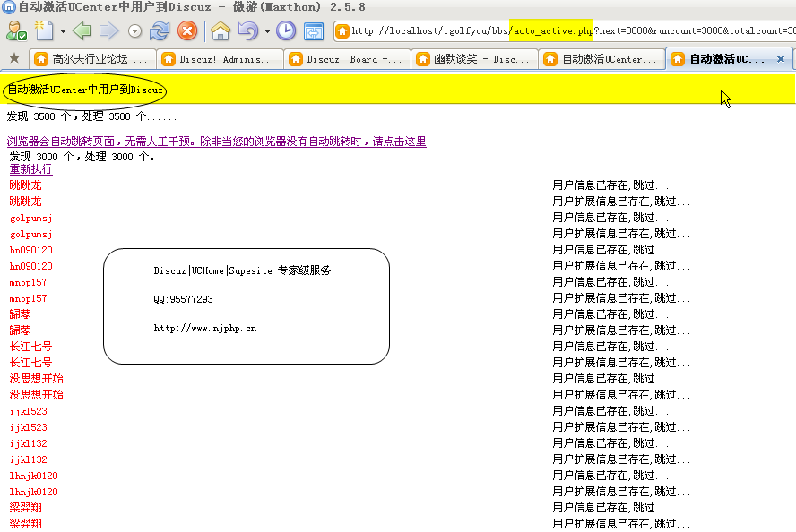The width and height of the screenshot is (796, 532).
Task: Expand the new page dropdown arrow
Action: (63, 31)
